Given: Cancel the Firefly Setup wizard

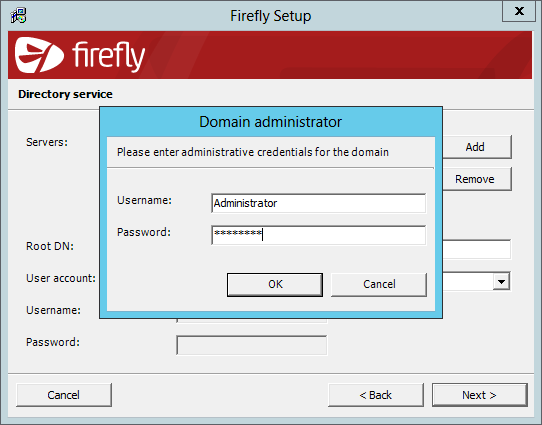Looking at the screenshot, I should coord(64,395).
